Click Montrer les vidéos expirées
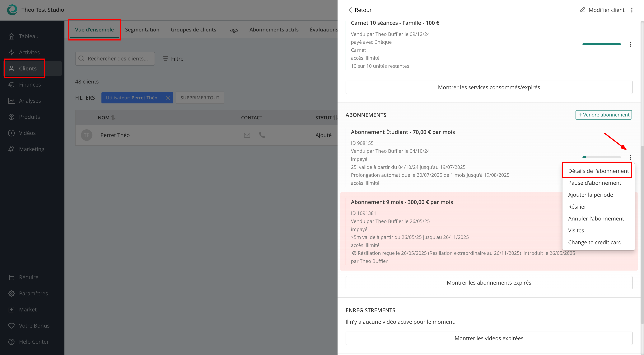The height and width of the screenshot is (355, 644). pos(489,338)
